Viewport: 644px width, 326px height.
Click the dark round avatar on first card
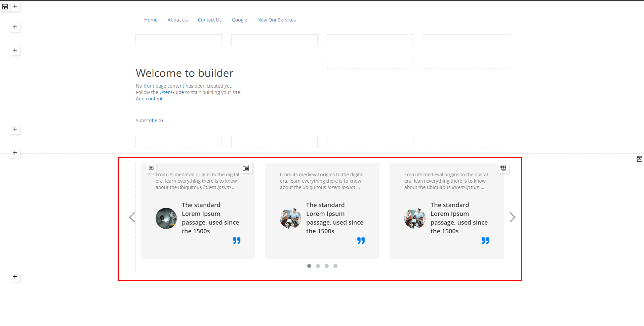coord(166,218)
